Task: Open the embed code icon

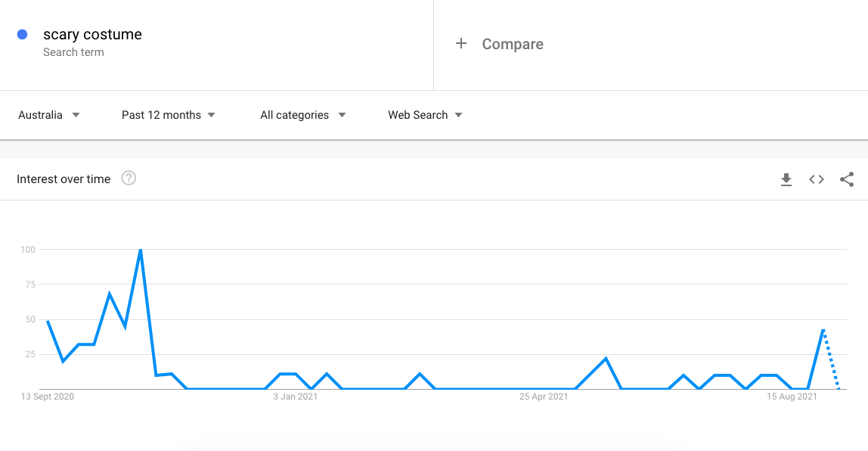Action: coord(817,179)
